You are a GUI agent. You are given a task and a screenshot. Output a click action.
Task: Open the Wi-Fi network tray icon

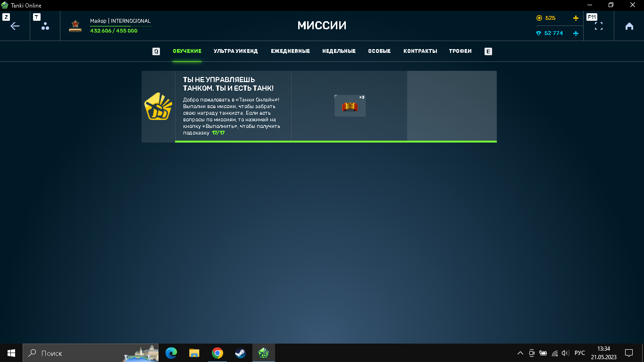coord(555,353)
